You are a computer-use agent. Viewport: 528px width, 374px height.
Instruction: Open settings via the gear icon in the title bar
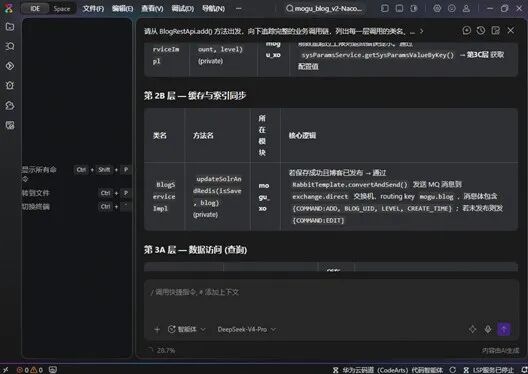(437, 8)
